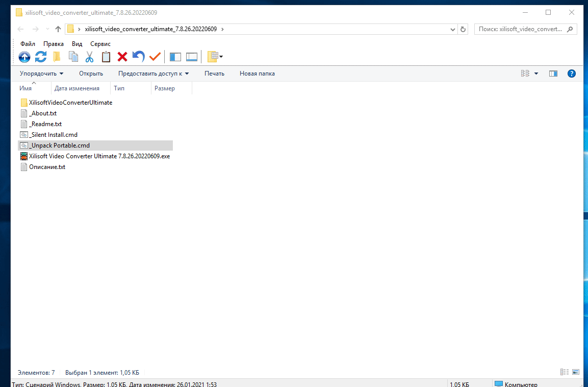Click the Up arrow beside the address bar
588x387 pixels.
pyautogui.click(x=58, y=29)
